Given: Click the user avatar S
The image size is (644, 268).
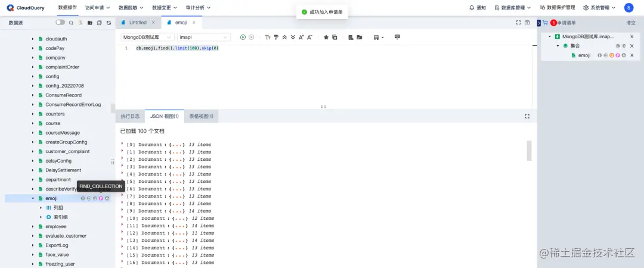Looking at the screenshot, I should (628, 7).
